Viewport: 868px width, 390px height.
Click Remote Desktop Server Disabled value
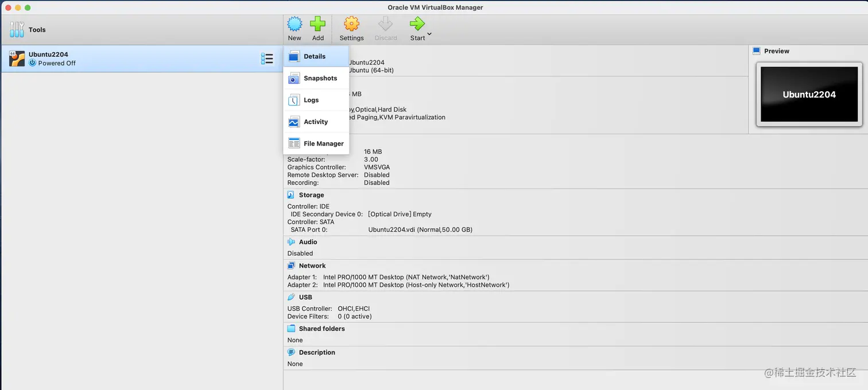377,175
